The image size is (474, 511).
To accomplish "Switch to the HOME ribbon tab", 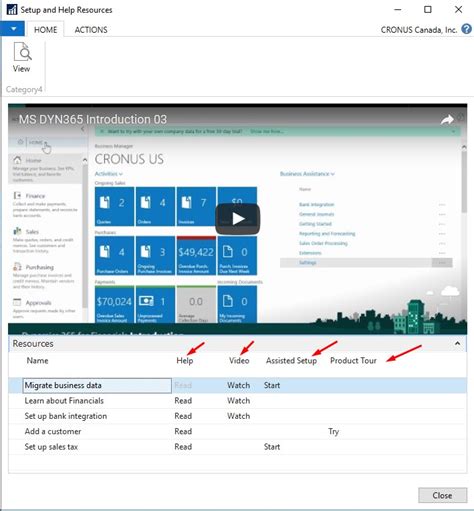I will pos(46,30).
